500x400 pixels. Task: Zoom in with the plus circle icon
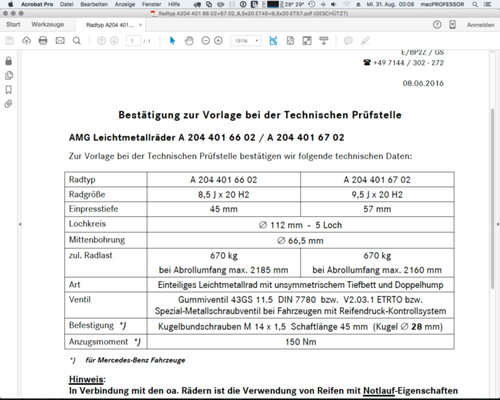pos(218,41)
